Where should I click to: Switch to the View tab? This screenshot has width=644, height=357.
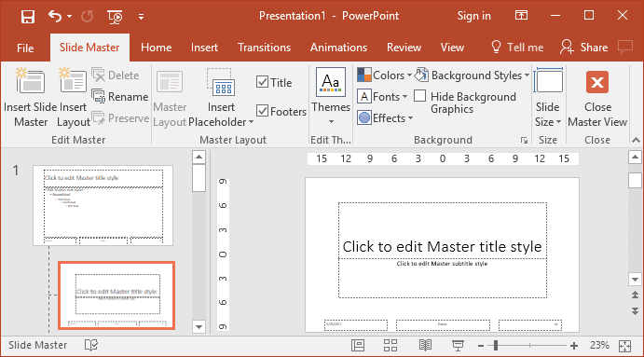(452, 48)
